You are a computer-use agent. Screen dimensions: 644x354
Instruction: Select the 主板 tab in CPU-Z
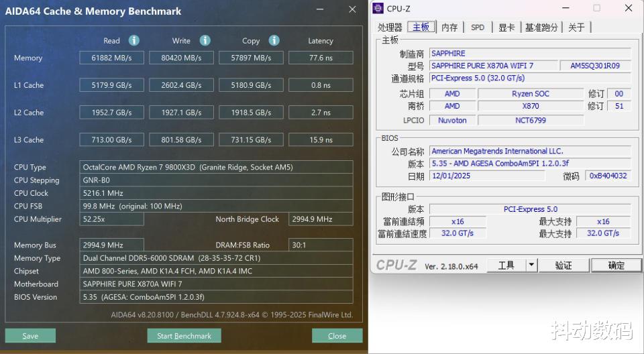pyautogui.click(x=421, y=27)
